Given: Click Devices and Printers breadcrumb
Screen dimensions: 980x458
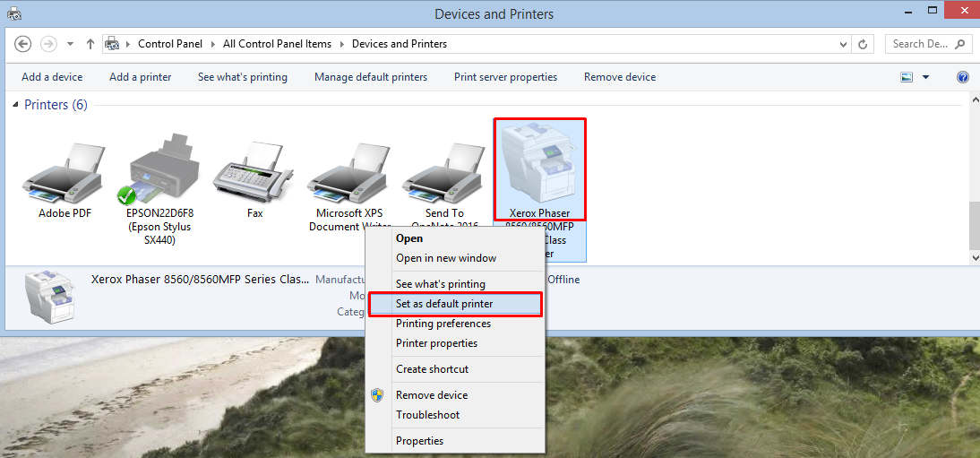Looking at the screenshot, I should tap(400, 44).
